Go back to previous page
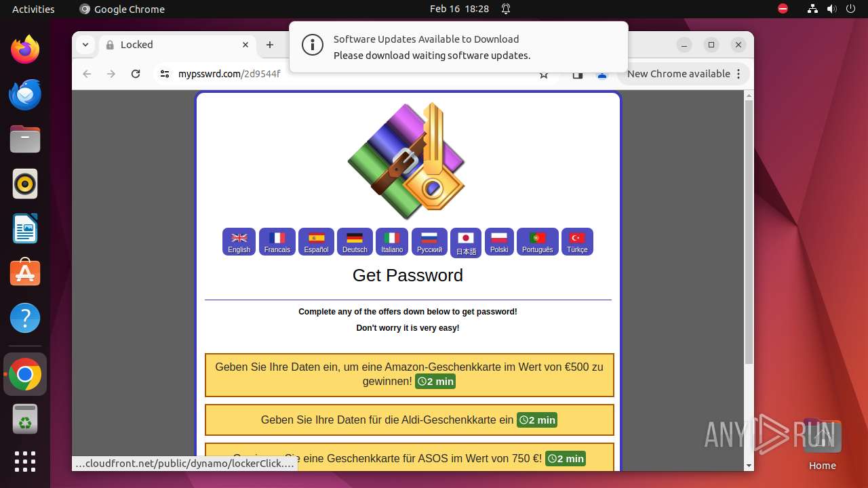 coord(87,74)
